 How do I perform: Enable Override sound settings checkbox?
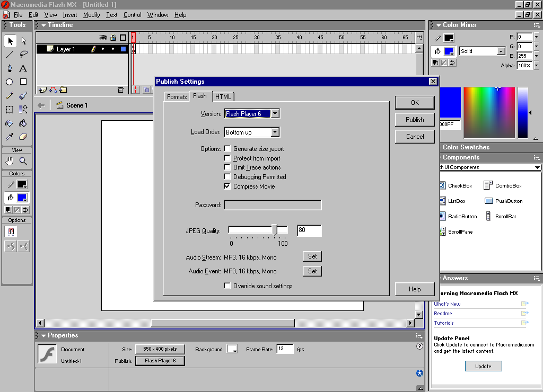point(227,286)
